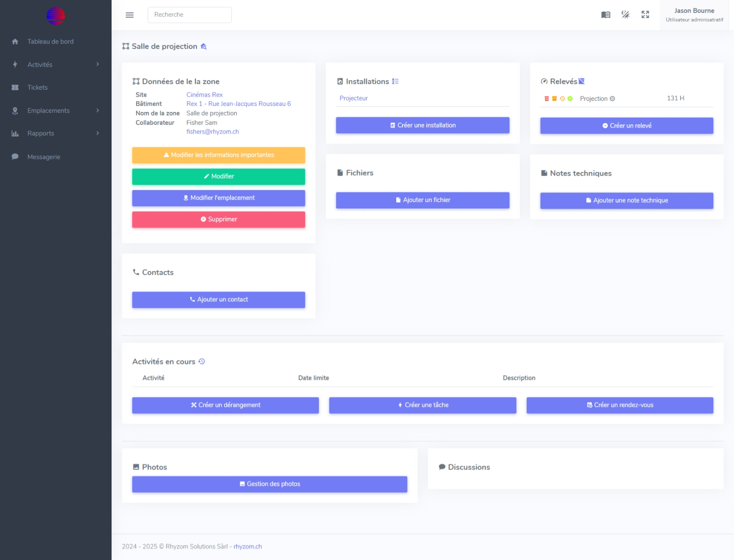Click history icon next to Activités en cours

coord(202,362)
